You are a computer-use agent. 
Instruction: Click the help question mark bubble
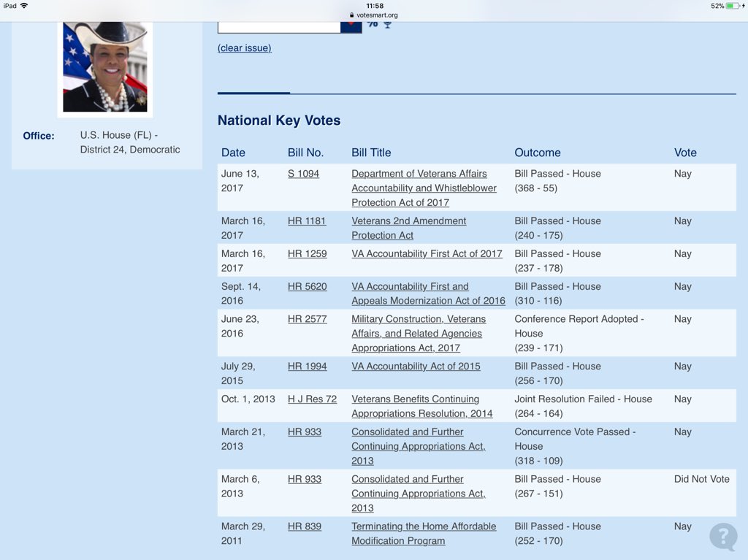click(x=723, y=537)
